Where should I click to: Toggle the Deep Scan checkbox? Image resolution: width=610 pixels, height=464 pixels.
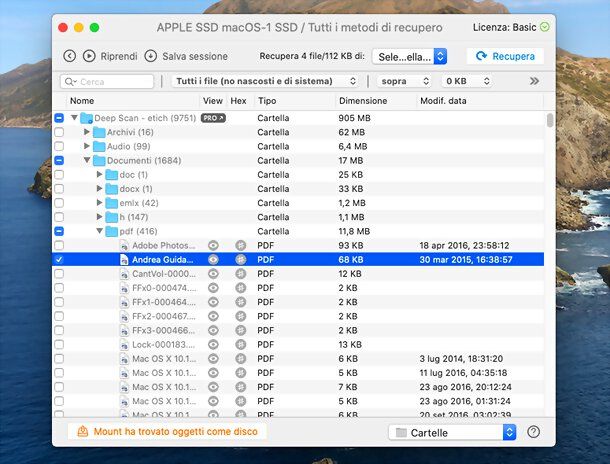(59, 118)
